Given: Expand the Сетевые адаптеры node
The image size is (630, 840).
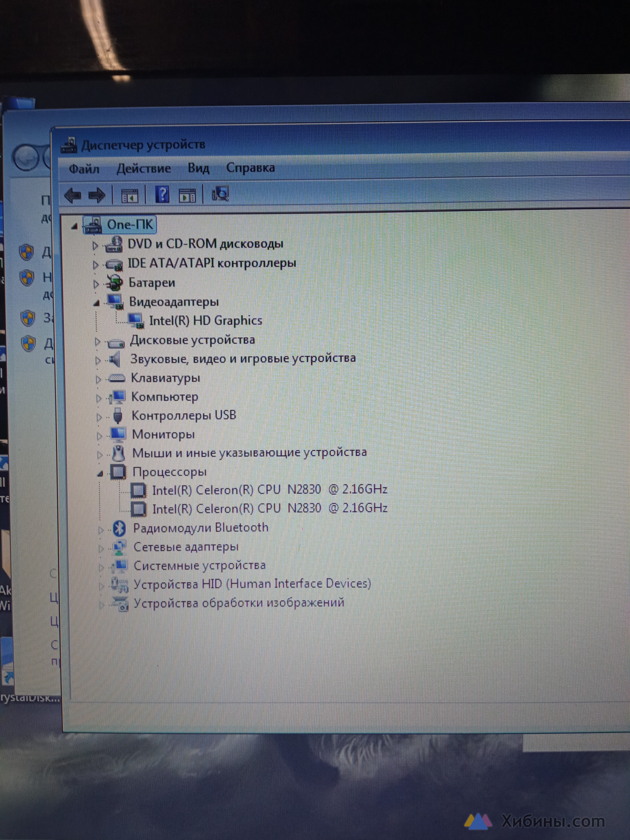Looking at the screenshot, I should (x=101, y=549).
